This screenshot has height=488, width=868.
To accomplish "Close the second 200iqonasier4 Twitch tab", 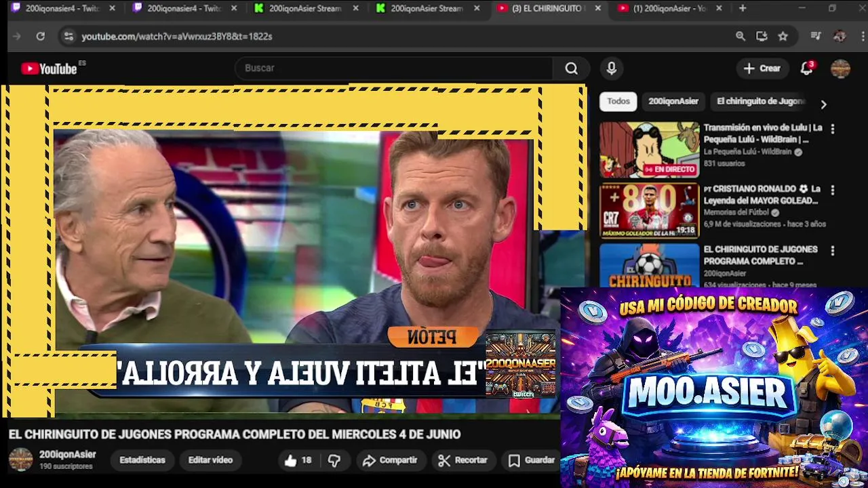I will coord(234,8).
